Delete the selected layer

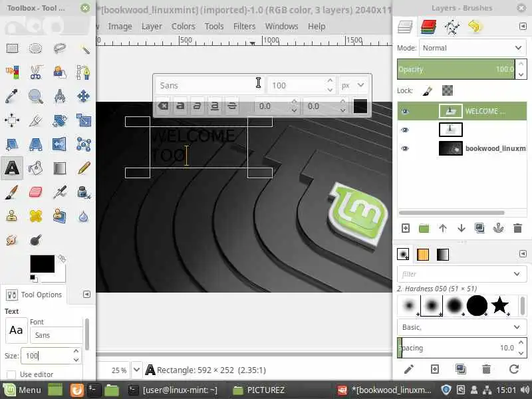[x=517, y=228]
